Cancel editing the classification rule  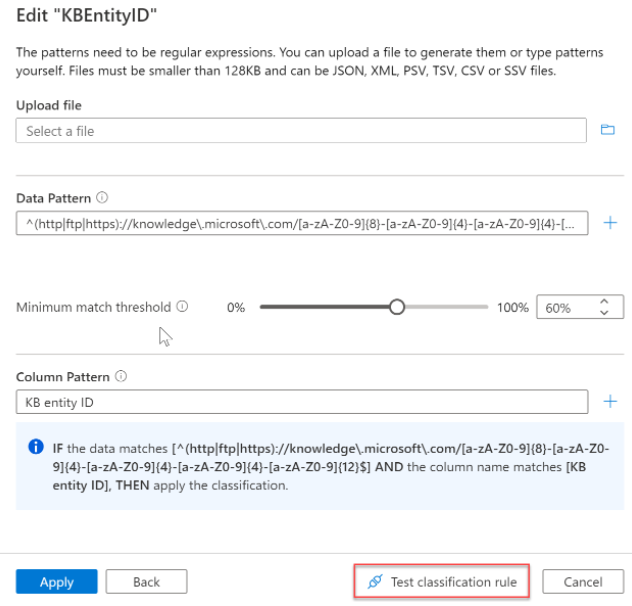tap(583, 582)
